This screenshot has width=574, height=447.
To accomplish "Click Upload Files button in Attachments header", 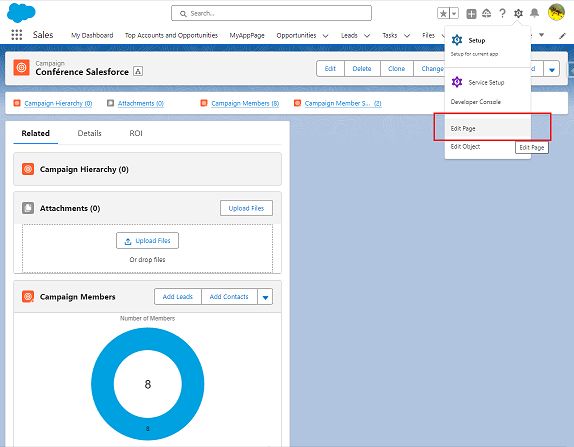I will pyautogui.click(x=246, y=208).
